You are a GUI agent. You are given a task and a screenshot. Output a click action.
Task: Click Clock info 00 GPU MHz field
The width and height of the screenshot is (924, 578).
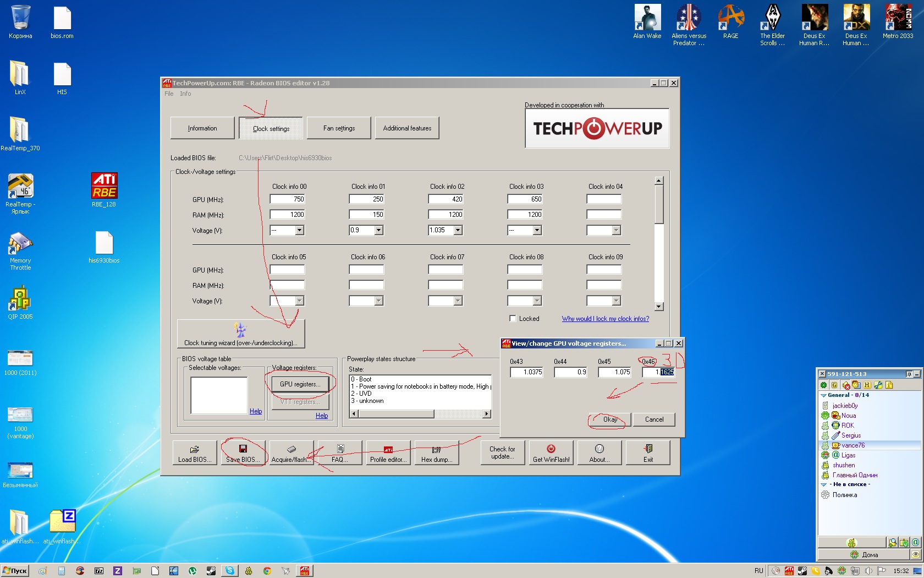[x=287, y=199]
